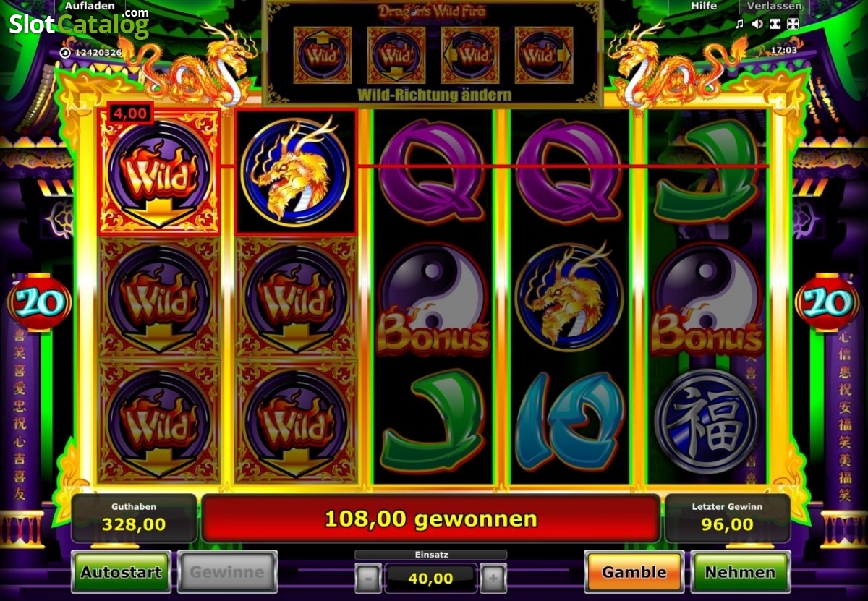Open the Hilfe menu

[x=704, y=6]
